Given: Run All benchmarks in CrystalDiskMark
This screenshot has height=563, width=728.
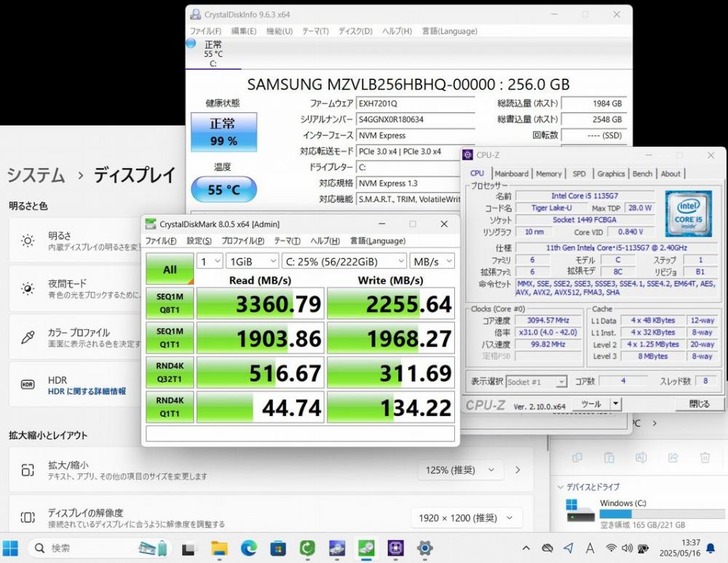Looking at the screenshot, I should pos(170,269).
